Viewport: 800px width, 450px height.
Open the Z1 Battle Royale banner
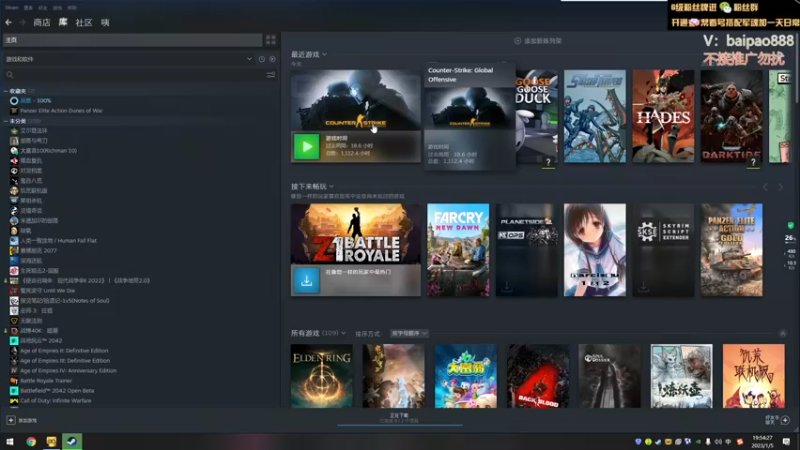[356, 234]
